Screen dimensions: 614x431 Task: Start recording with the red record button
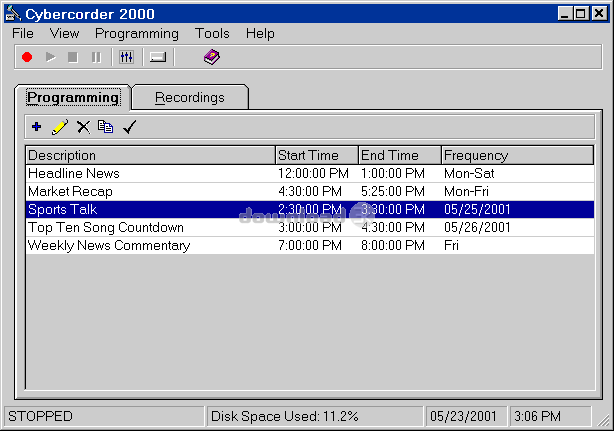[x=27, y=58]
